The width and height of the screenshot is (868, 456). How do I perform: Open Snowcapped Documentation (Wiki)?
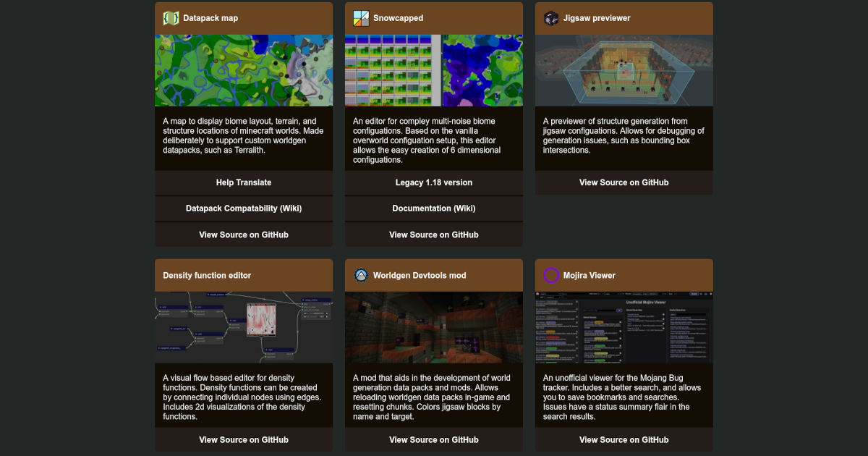point(434,208)
